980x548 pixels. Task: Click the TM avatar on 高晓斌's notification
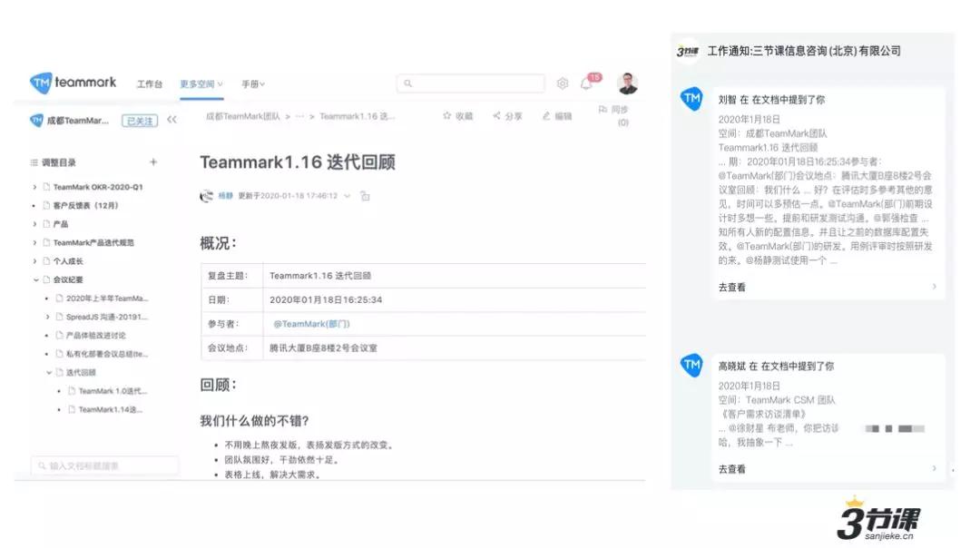(x=691, y=365)
